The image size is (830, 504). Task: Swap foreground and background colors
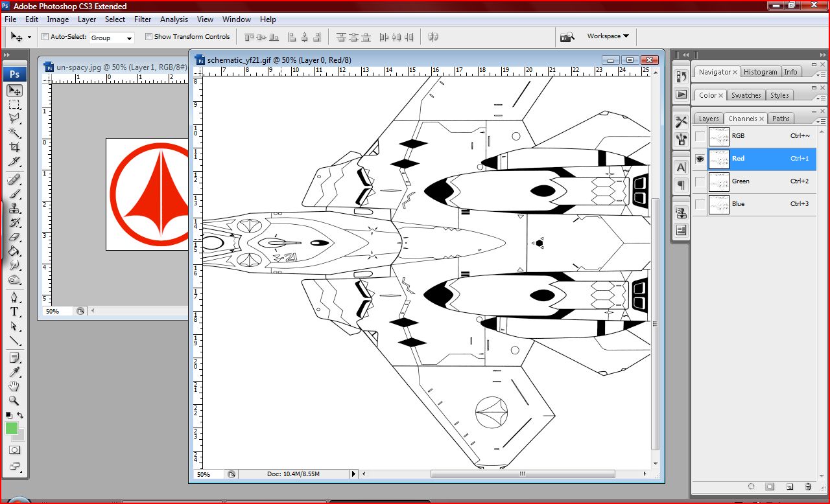click(x=20, y=415)
